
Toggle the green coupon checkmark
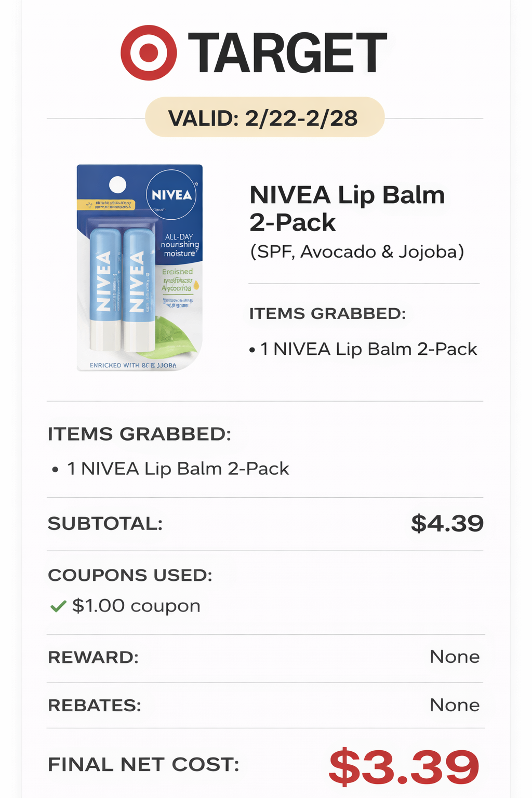pyautogui.click(x=58, y=606)
